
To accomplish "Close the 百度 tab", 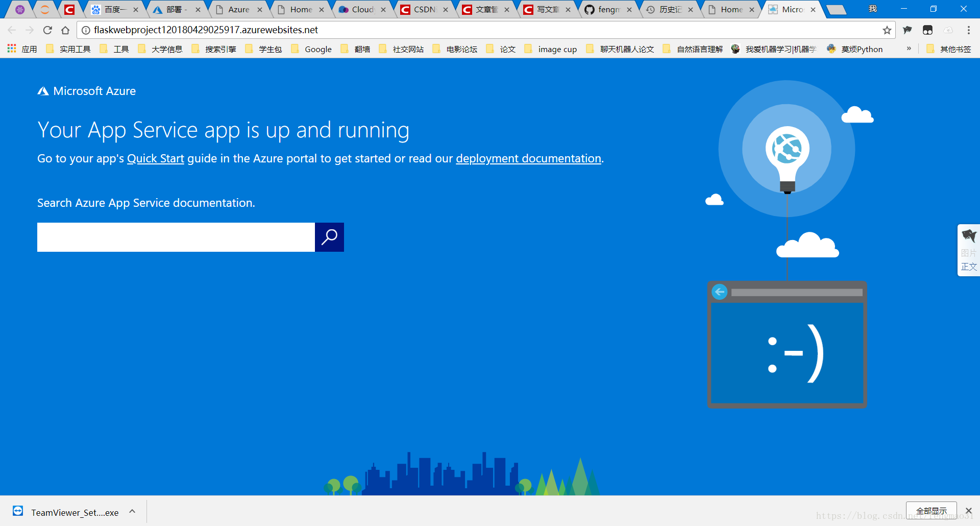I will click(x=136, y=10).
